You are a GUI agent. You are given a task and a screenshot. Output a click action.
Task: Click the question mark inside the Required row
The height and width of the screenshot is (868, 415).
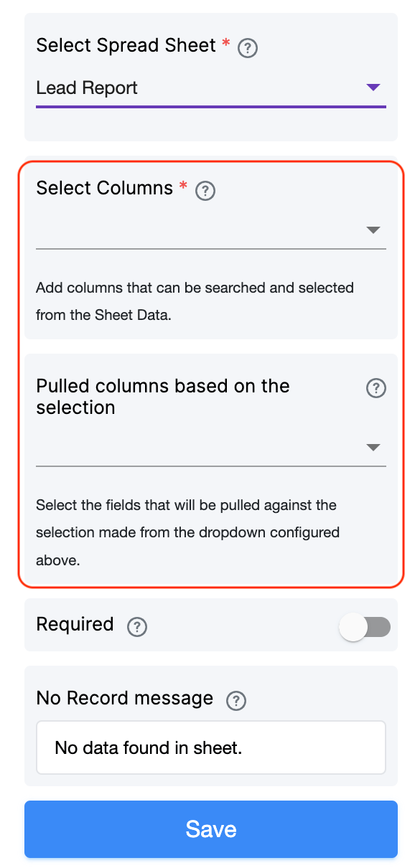(x=137, y=627)
